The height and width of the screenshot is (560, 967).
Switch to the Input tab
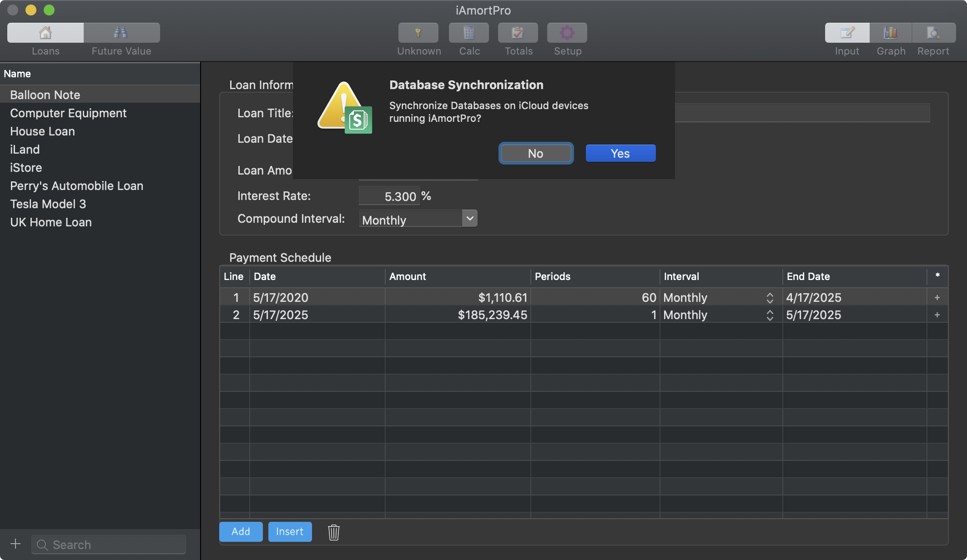click(847, 33)
